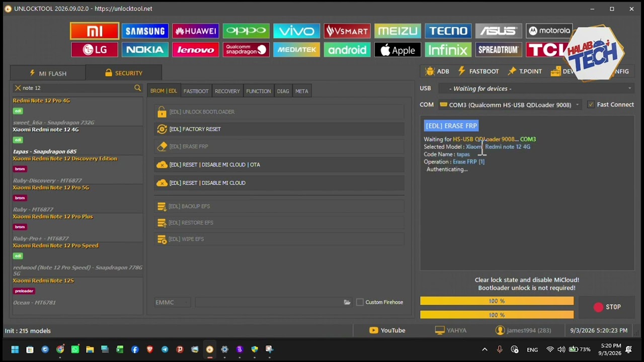
Task: Show hidden system tray icons chevron
Action: pos(485,349)
